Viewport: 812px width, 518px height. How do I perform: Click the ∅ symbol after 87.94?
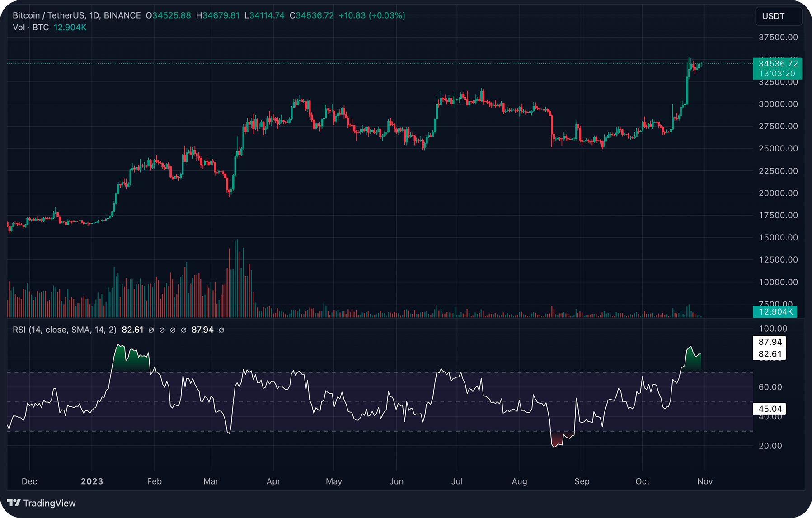tap(221, 330)
